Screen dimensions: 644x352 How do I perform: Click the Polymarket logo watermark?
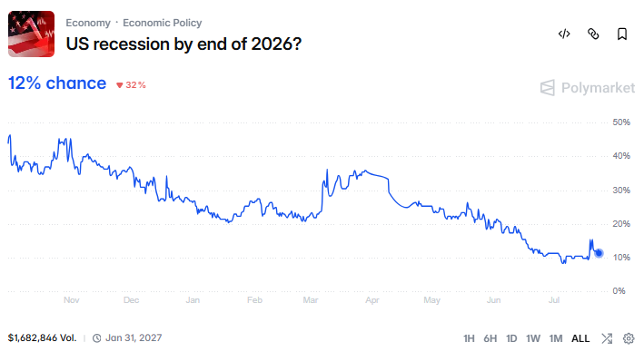tap(588, 88)
